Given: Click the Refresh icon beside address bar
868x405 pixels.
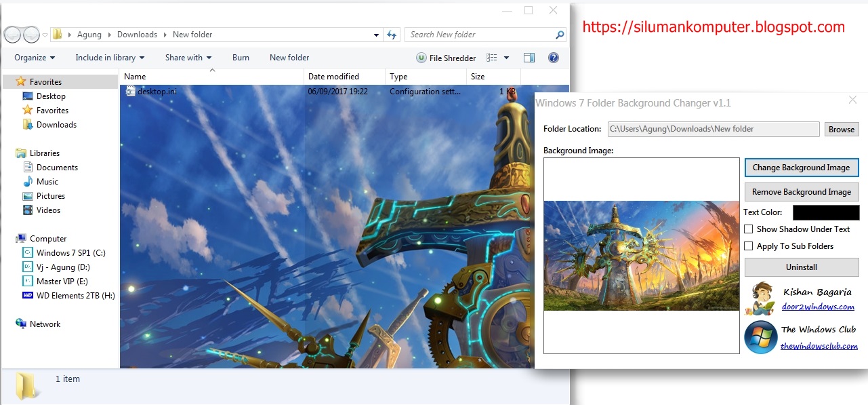Looking at the screenshot, I should (392, 35).
